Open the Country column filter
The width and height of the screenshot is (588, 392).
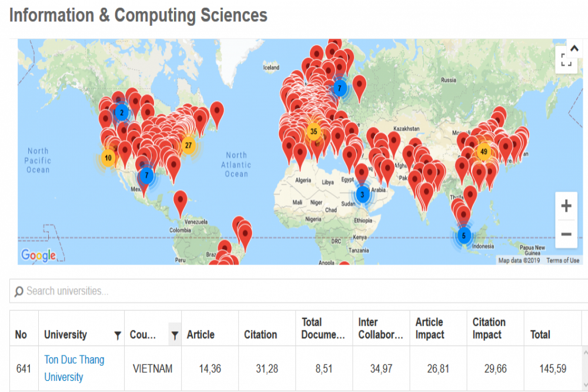175,335
